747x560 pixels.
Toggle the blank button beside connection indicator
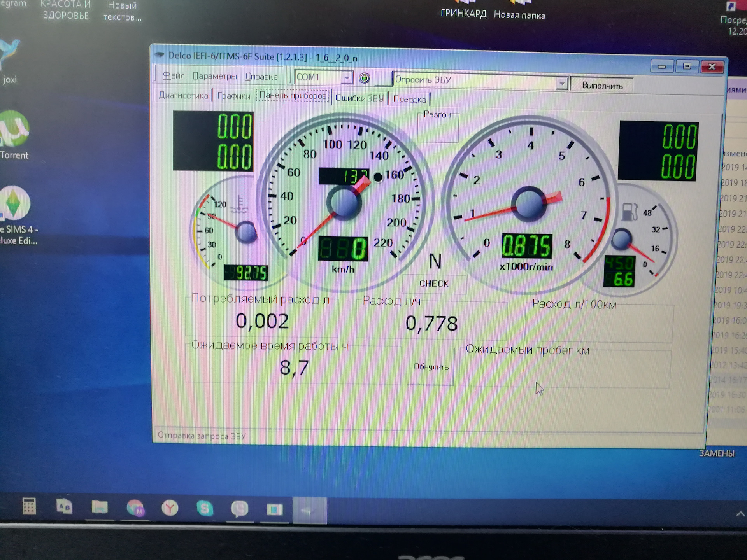coord(382,79)
